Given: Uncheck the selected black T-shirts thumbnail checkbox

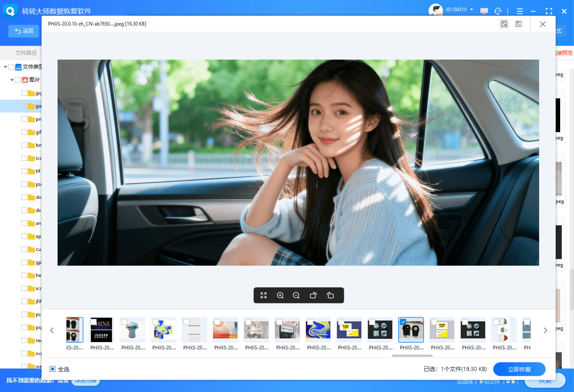Looking at the screenshot, I should tap(403, 322).
